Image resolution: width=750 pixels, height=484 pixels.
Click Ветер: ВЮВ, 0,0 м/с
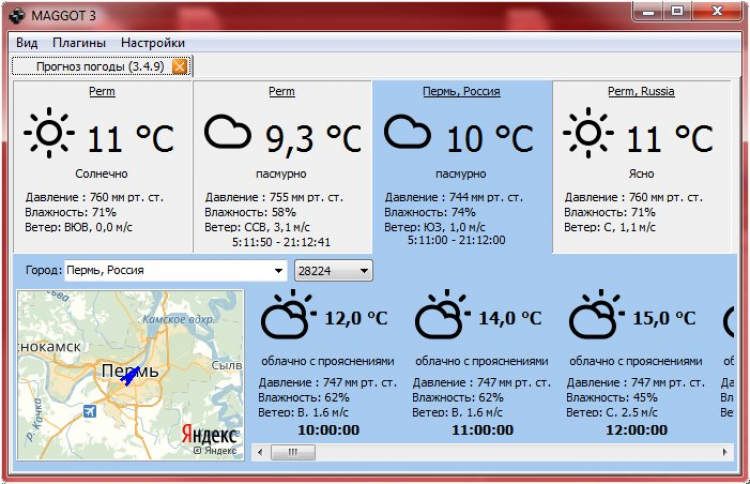pos(79,227)
